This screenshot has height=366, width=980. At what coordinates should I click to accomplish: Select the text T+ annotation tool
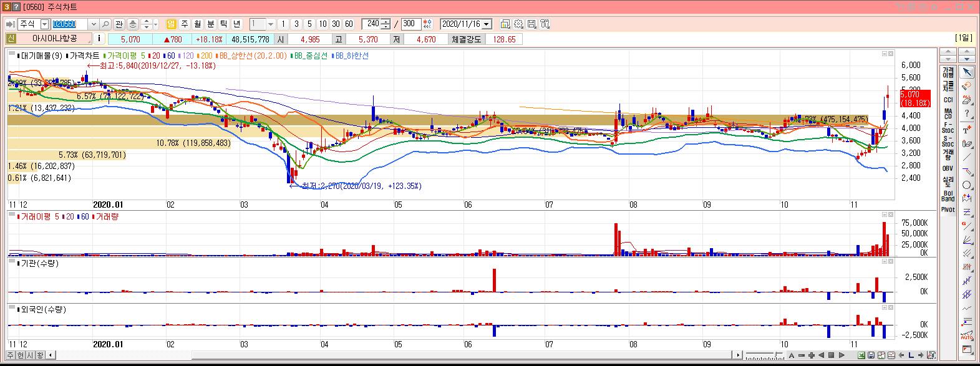tap(966, 130)
